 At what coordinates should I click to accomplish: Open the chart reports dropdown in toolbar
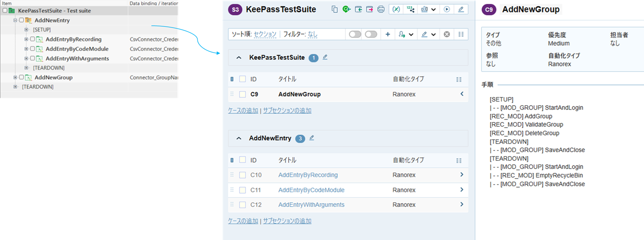[x=428, y=9]
